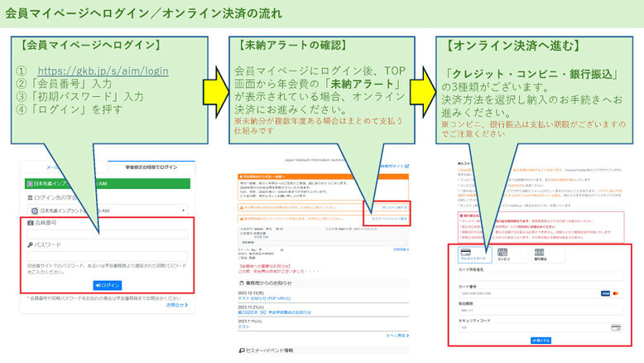This screenshot has height=363, width=644.
Task: Focus the カード所有者名 input field
Action: 541,276
